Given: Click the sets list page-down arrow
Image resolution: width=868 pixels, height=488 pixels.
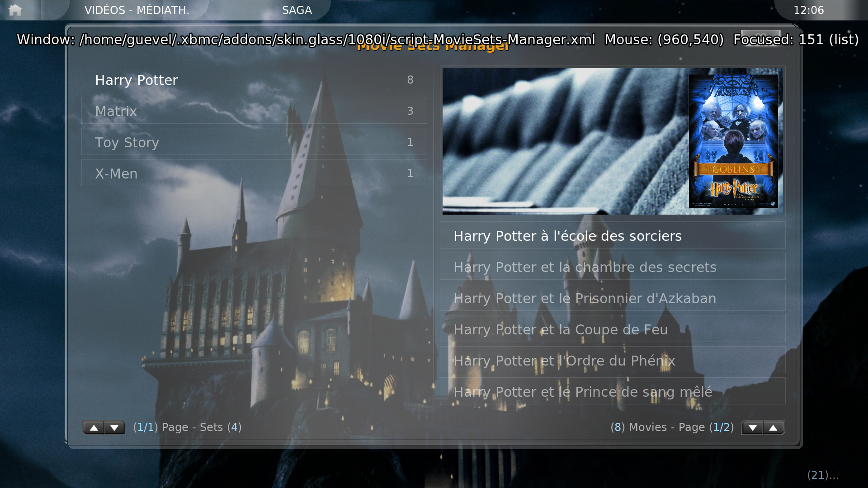Looking at the screenshot, I should pyautogui.click(x=114, y=427).
